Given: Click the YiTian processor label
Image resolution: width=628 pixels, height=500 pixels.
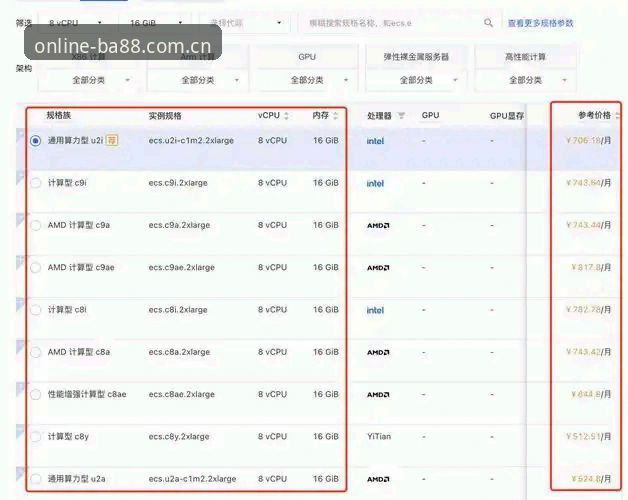Looking at the screenshot, I should click(379, 437).
